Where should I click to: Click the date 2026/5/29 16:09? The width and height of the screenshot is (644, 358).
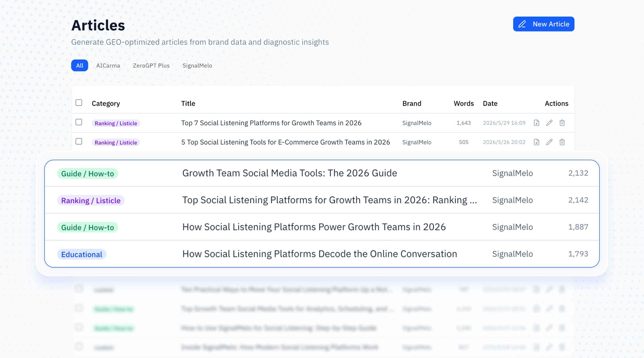(504, 123)
